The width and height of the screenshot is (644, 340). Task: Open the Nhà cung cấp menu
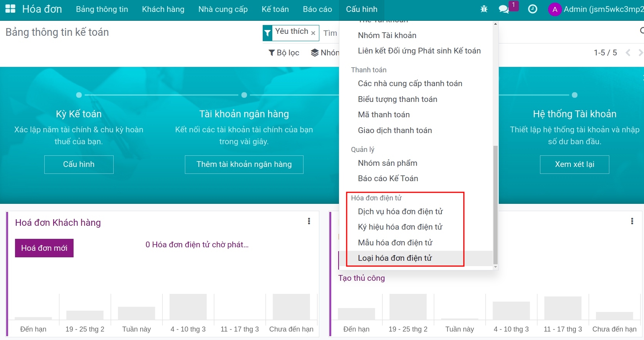(x=223, y=9)
